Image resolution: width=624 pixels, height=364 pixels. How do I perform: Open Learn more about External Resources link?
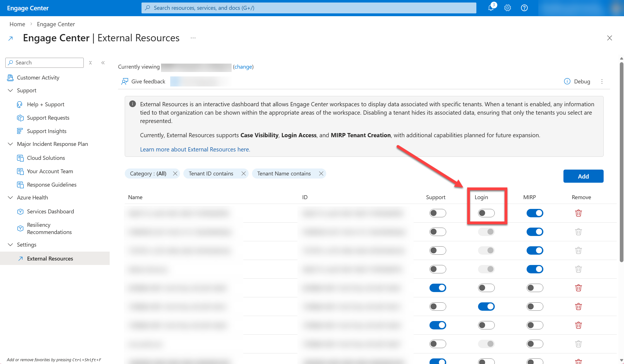point(195,150)
